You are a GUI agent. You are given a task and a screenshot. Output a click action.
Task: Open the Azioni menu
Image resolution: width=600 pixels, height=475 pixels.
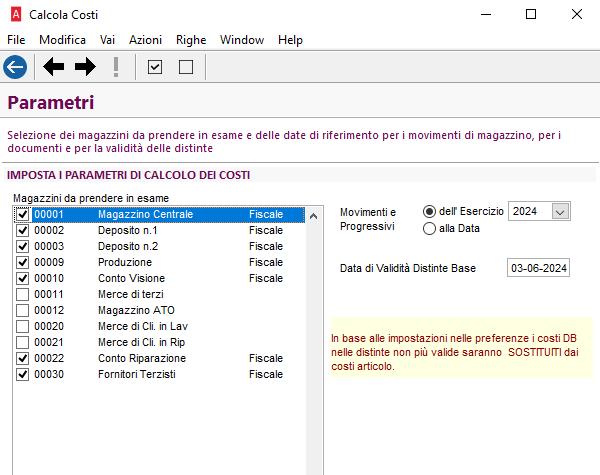[x=145, y=40]
